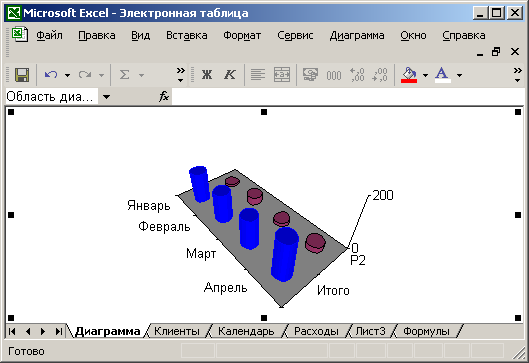The width and height of the screenshot is (529, 363).
Task: Open the Вставка menu
Action: (187, 35)
